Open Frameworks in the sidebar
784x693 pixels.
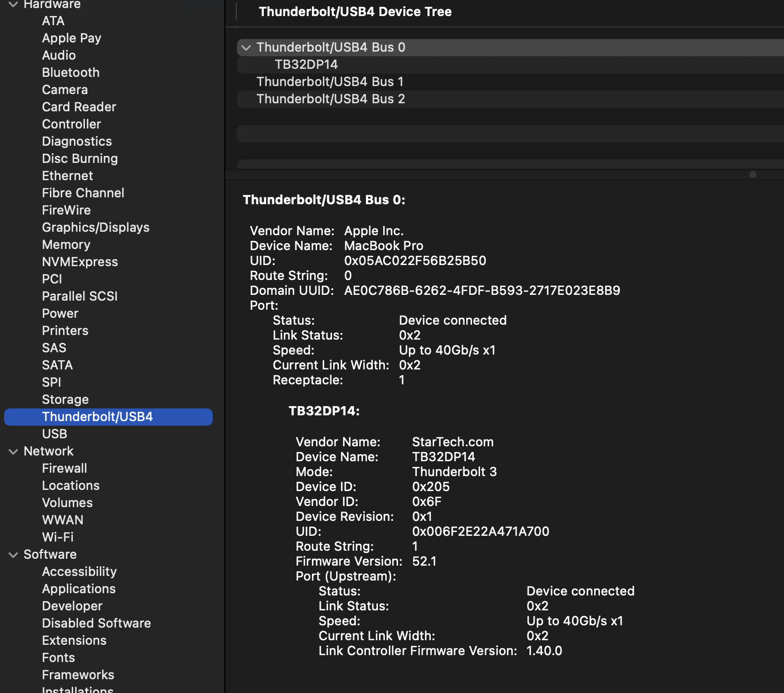click(x=78, y=675)
